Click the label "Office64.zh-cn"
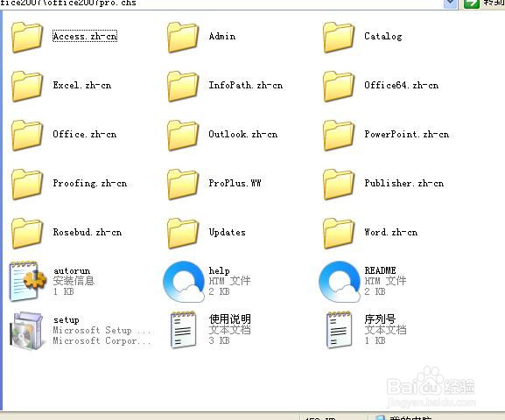 coord(402,86)
